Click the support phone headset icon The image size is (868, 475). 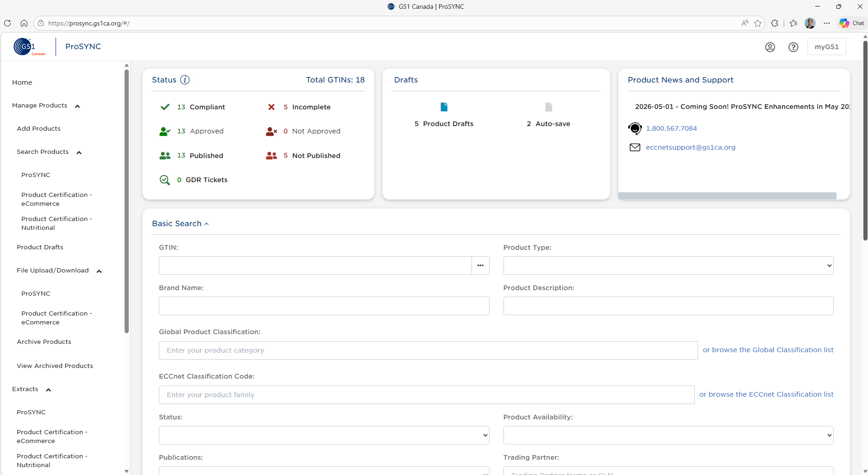[x=635, y=128]
